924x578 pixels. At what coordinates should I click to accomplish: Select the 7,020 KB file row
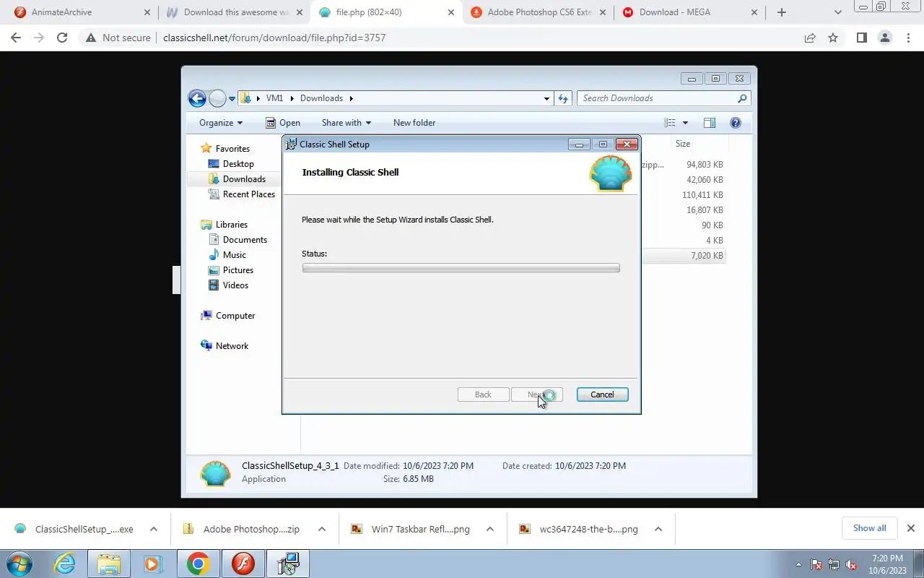(x=683, y=256)
